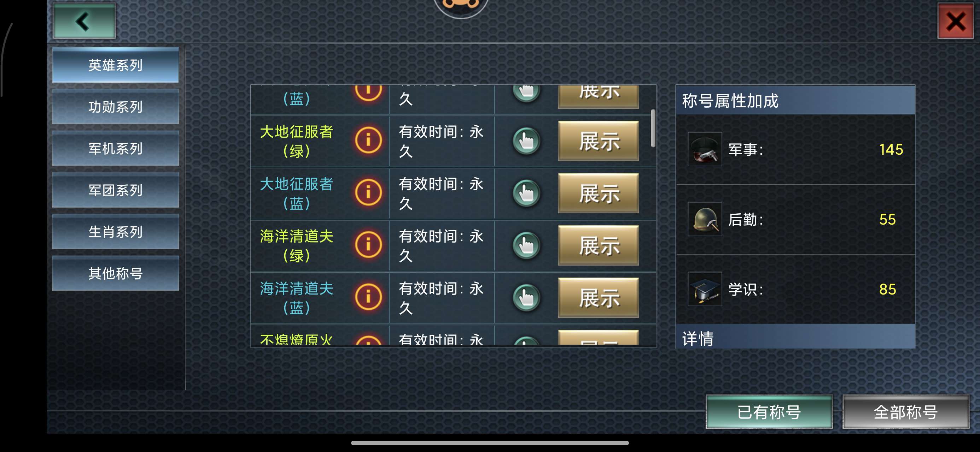Open info icon for 海洋清道夫(绿)
Screen dimensions: 980x452
(368, 245)
